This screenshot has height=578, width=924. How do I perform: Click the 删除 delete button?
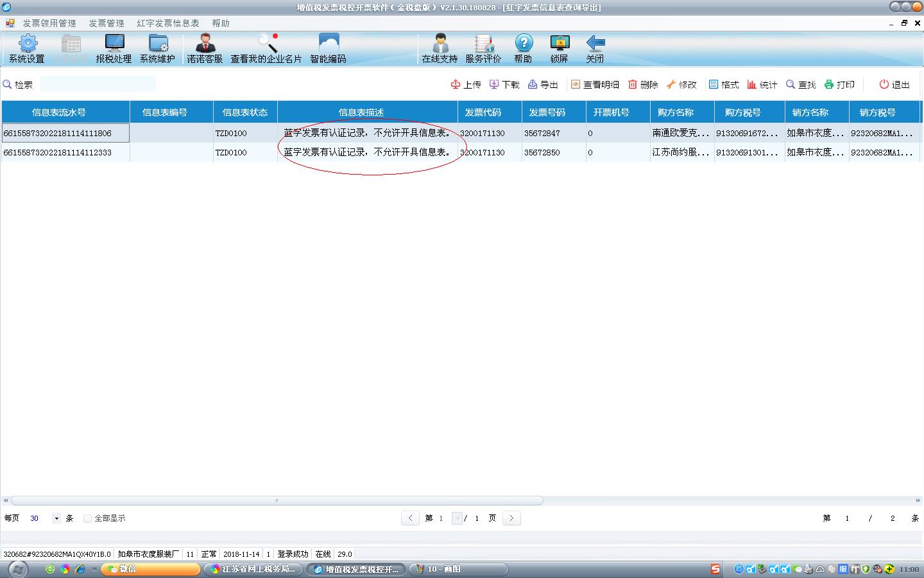point(643,85)
